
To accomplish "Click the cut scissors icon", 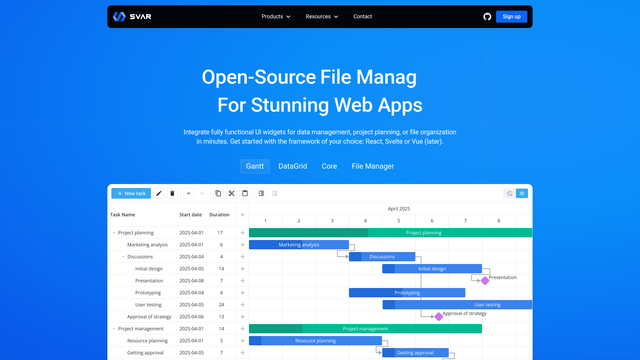I will (231, 193).
